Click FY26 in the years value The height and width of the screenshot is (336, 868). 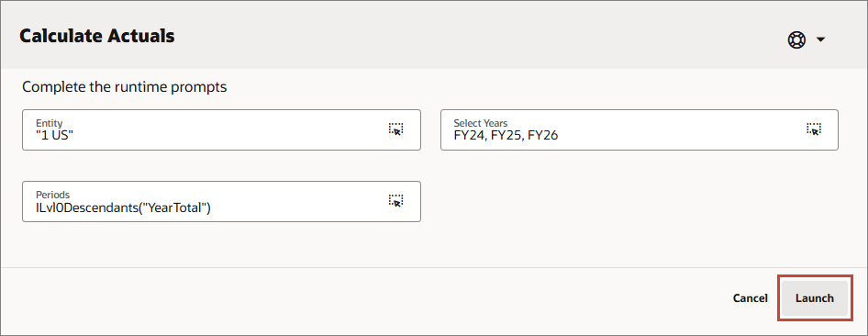click(542, 135)
